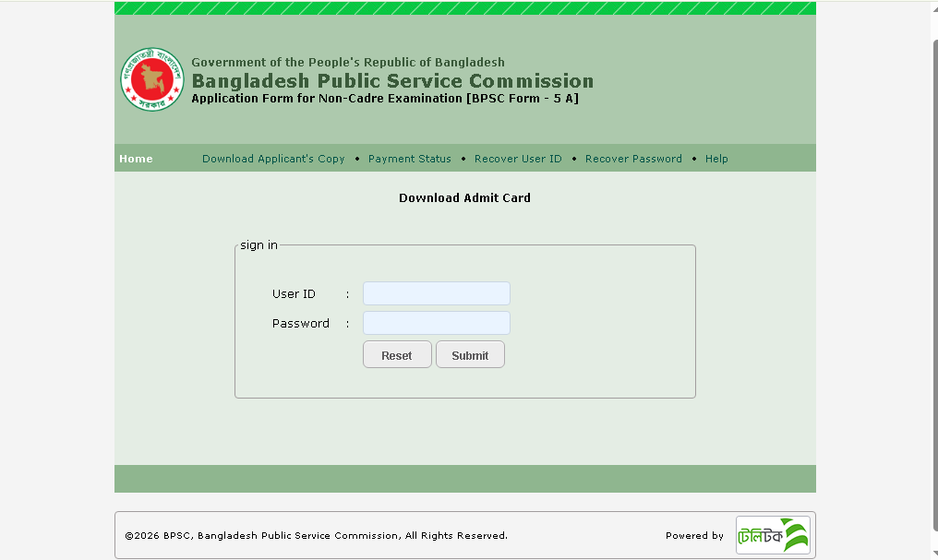Open Download Applicant's Copy
938x560 pixels.
click(x=273, y=158)
